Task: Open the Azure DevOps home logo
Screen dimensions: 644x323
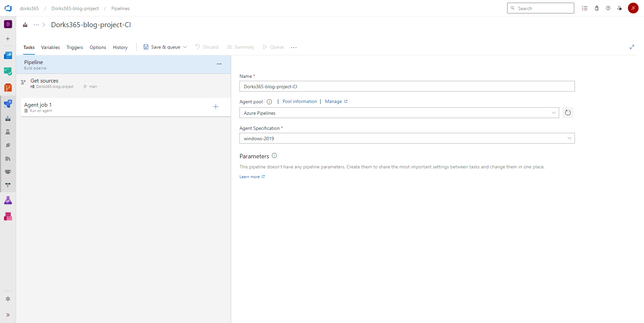Action: [x=8, y=8]
